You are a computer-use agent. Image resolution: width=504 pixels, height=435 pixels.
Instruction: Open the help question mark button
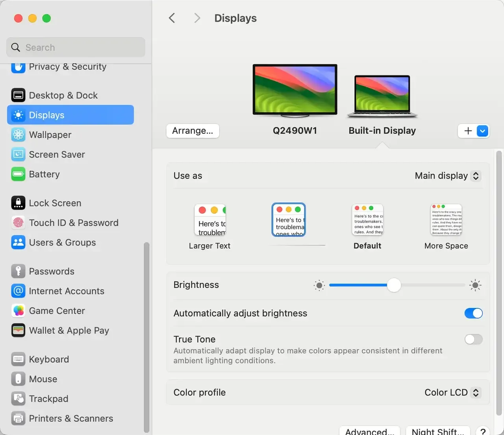[x=483, y=432]
